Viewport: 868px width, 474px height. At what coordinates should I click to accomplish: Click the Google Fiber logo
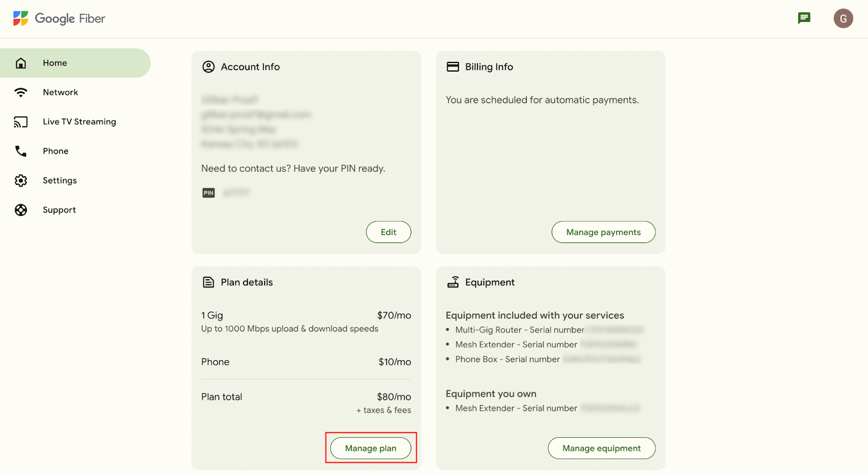(59, 18)
